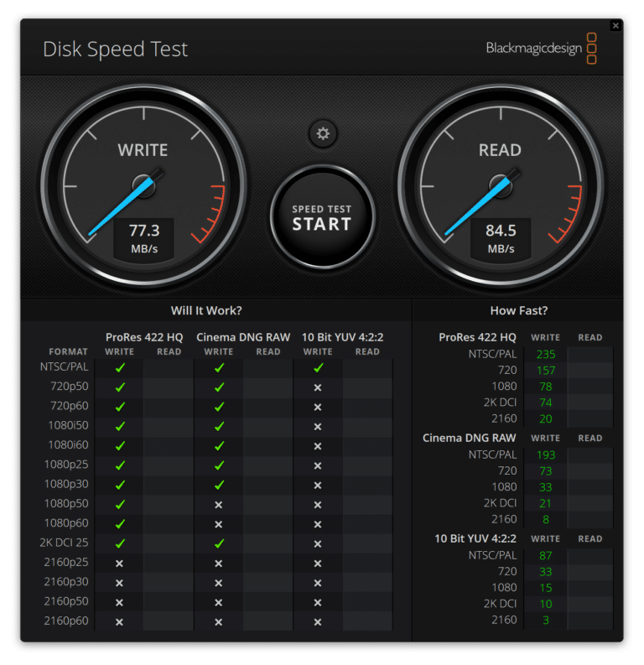Start the speed test
The width and height of the screenshot is (644, 665).
tap(322, 217)
